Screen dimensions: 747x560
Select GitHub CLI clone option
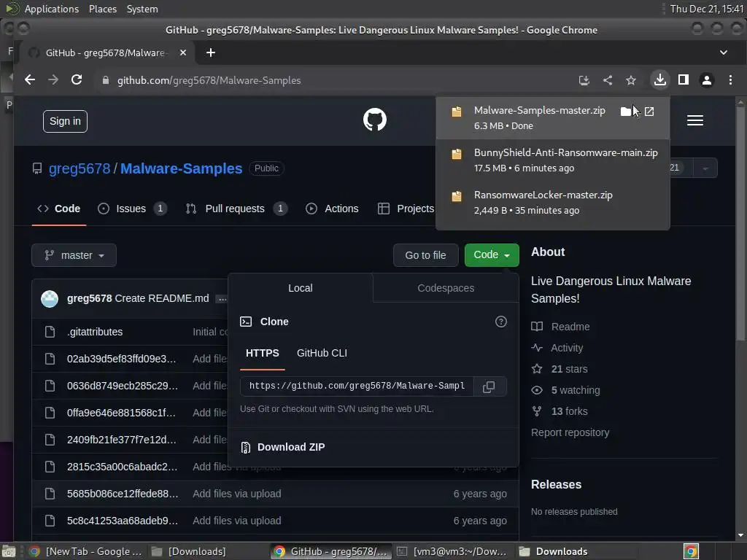(322, 354)
